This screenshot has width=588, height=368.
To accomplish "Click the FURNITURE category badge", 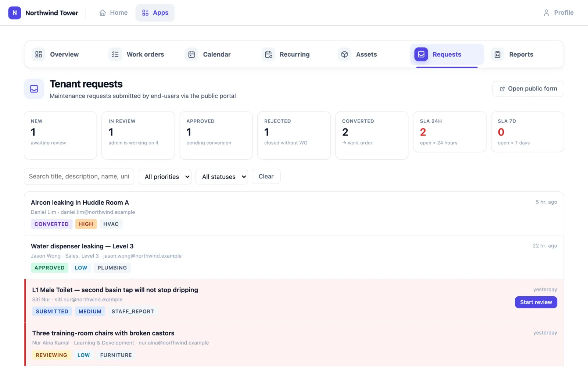I will pos(116,355).
